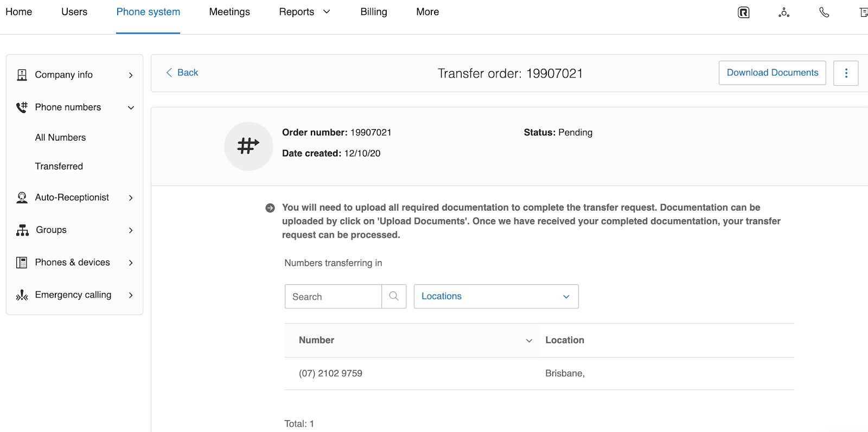868x432 pixels.
Task: Click the Total: 1 text
Action: click(x=299, y=424)
